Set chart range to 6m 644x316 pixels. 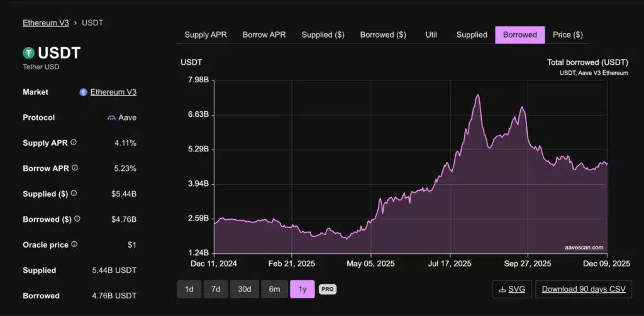point(274,290)
